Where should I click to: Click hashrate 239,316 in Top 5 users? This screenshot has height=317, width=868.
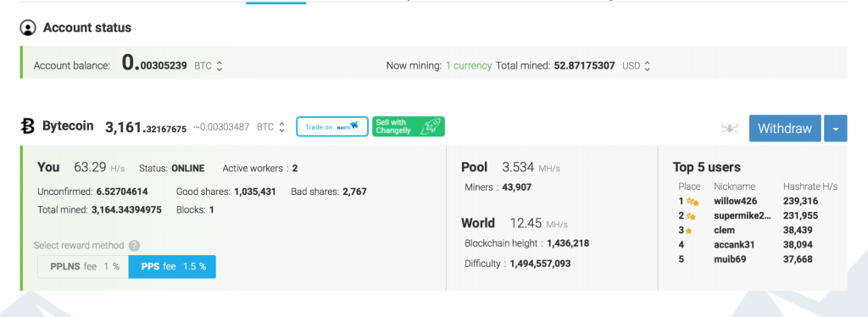point(800,202)
